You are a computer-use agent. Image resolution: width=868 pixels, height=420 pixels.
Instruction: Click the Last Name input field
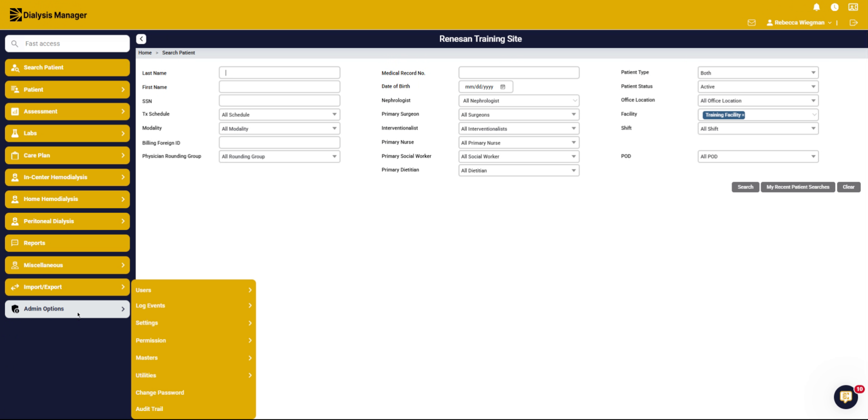(279, 73)
